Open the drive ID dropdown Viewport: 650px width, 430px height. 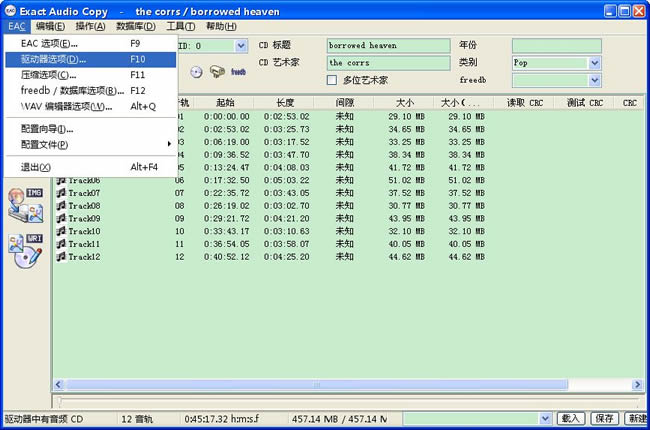(241, 46)
